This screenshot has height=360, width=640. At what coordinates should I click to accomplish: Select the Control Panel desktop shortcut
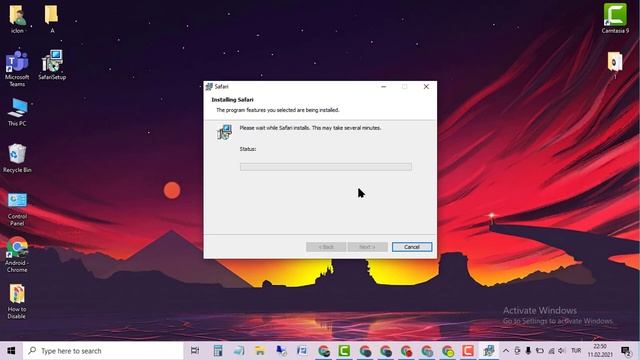click(x=17, y=209)
